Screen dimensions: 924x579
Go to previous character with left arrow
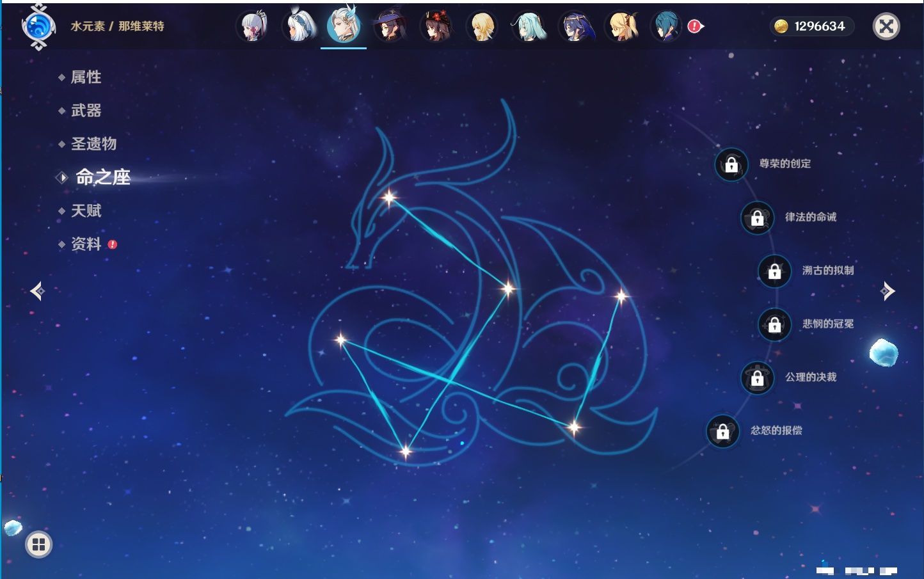pyautogui.click(x=37, y=291)
